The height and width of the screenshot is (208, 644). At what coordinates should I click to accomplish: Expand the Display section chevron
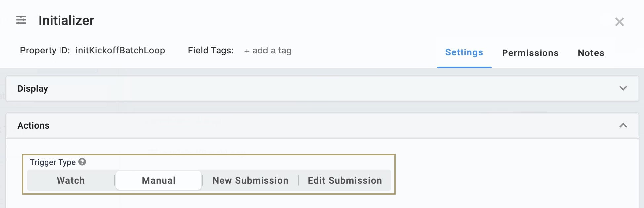click(623, 88)
